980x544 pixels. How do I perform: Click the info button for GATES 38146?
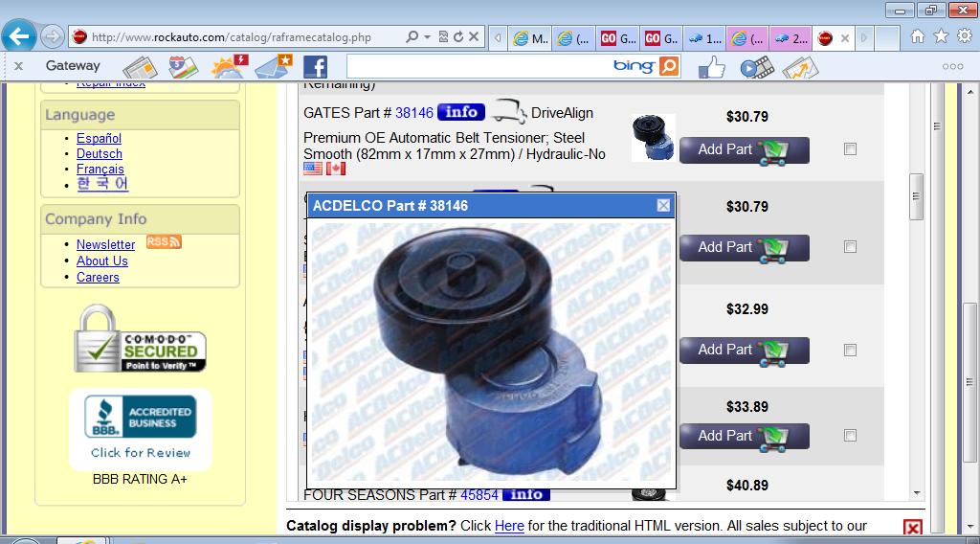coord(461,112)
